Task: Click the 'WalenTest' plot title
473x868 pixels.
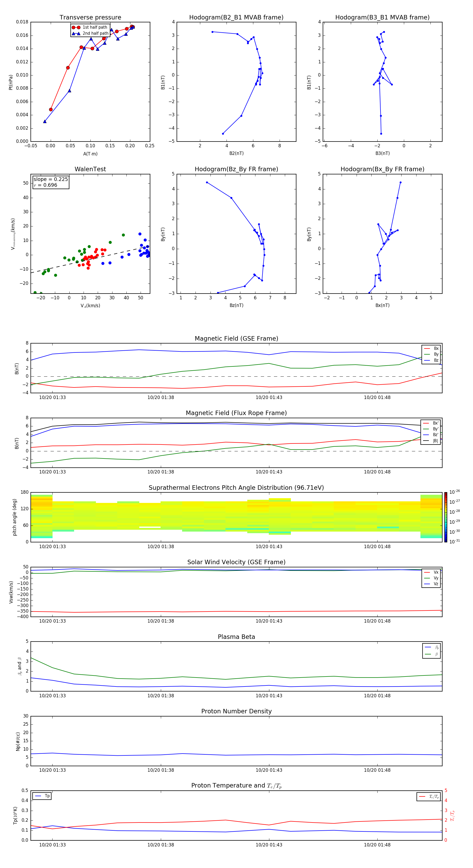Action: [90, 169]
